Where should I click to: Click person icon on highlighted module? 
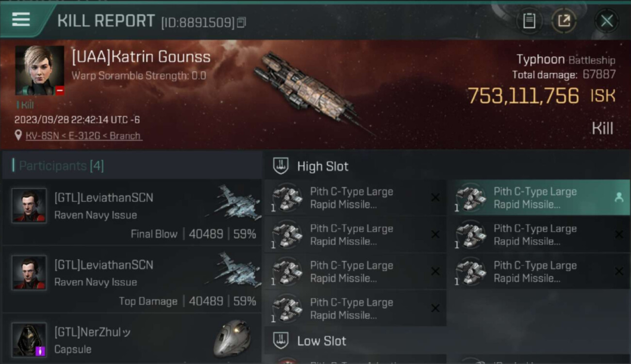point(619,198)
